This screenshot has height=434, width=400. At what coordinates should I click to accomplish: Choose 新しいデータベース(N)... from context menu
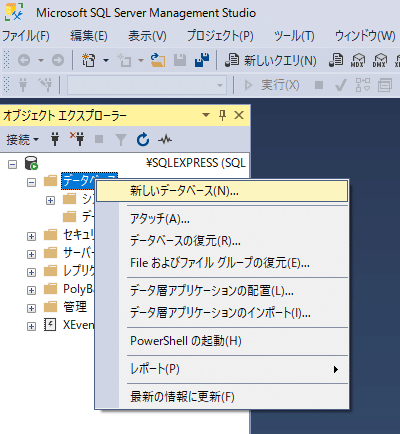point(222,191)
